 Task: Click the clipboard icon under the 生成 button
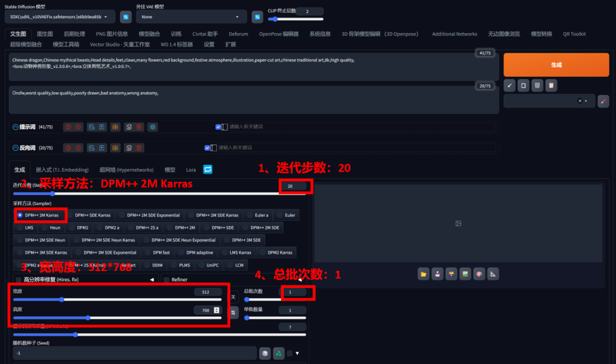coord(551,85)
